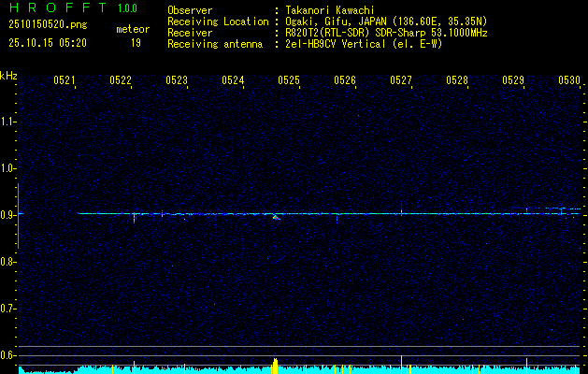Click the 0529 time label
588x374 pixels.
pos(513,79)
